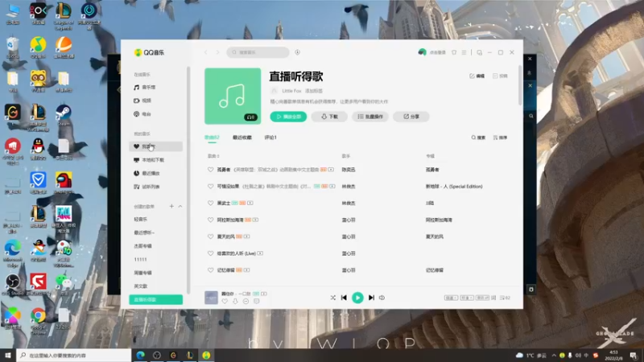Open the Windows Start menu
Image resolution: width=644 pixels, height=362 pixels.
pos(8,356)
